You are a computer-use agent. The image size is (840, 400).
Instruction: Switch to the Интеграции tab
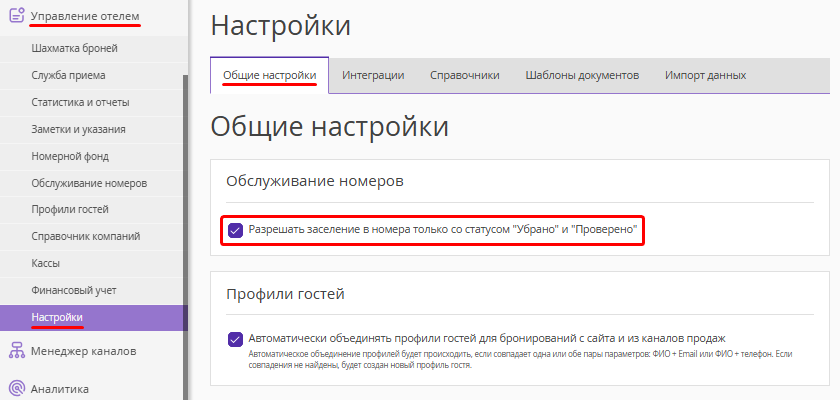click(373, 76)
